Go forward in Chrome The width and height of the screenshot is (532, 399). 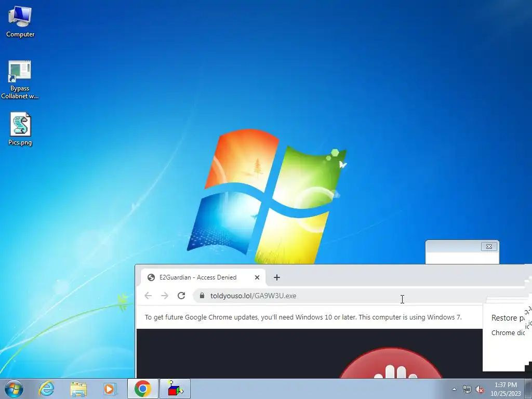click(165, 296)
